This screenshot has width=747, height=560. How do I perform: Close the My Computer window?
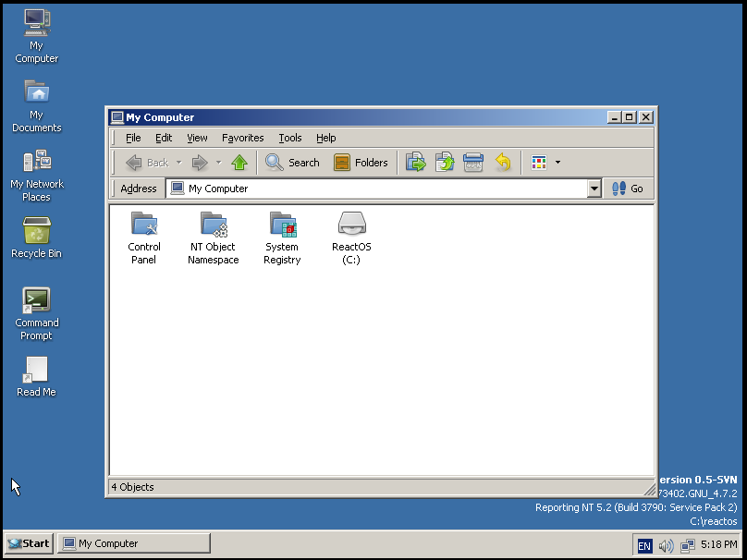pos(645,117)
